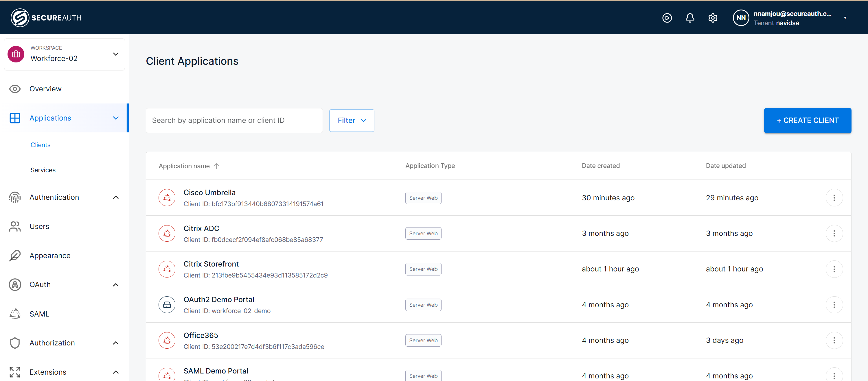The image size is (868, 381).
Task: Open the kebab menu on the Citrix ADC row
Action: [834, 233]
